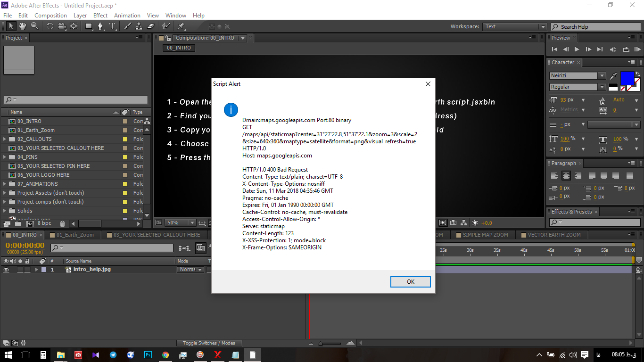Select the Hand tool

[22, 26]
